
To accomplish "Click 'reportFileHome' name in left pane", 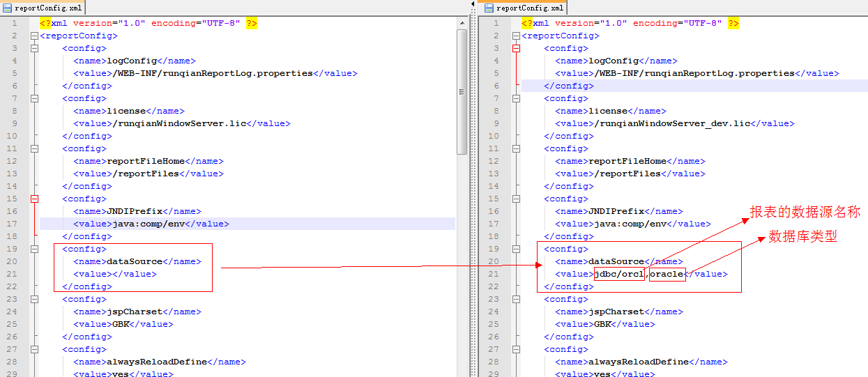I will tap(146, 162).
